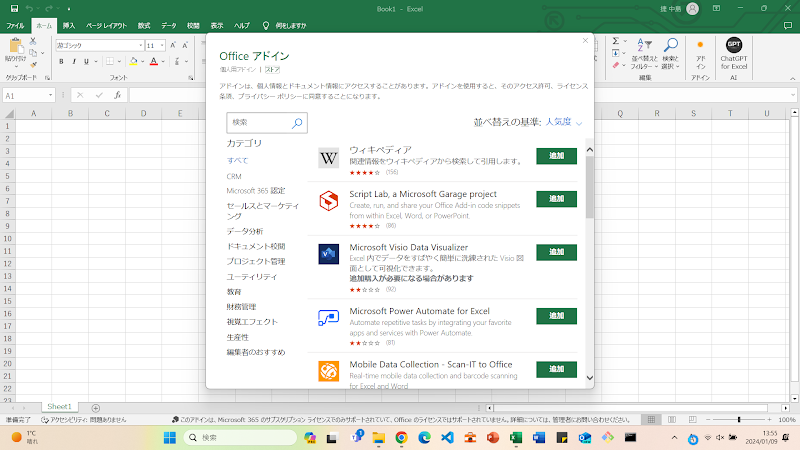This screenshot has height=450, width=800.
Task: Click the red Font color A icon
Action: [x=154, y=62]
